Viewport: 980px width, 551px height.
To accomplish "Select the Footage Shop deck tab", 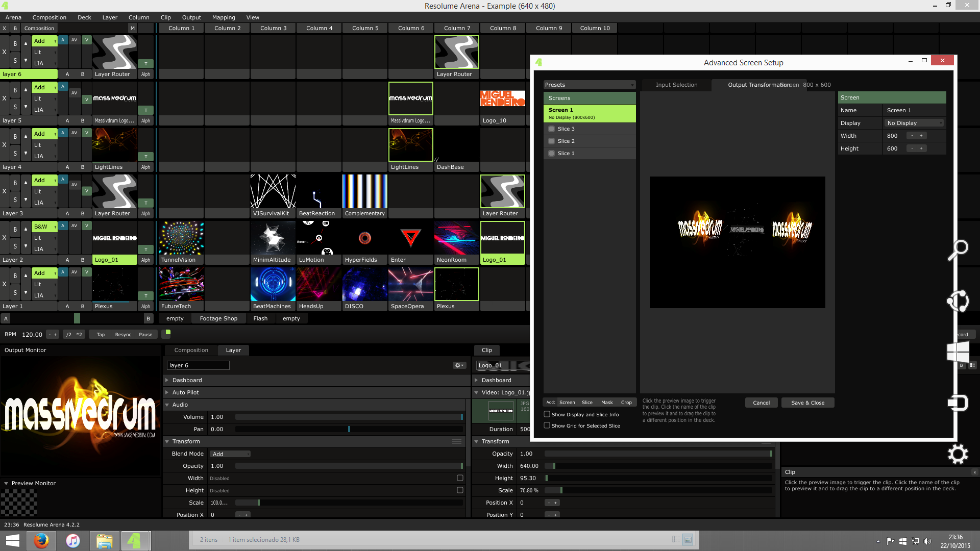I will click(218, 318).
